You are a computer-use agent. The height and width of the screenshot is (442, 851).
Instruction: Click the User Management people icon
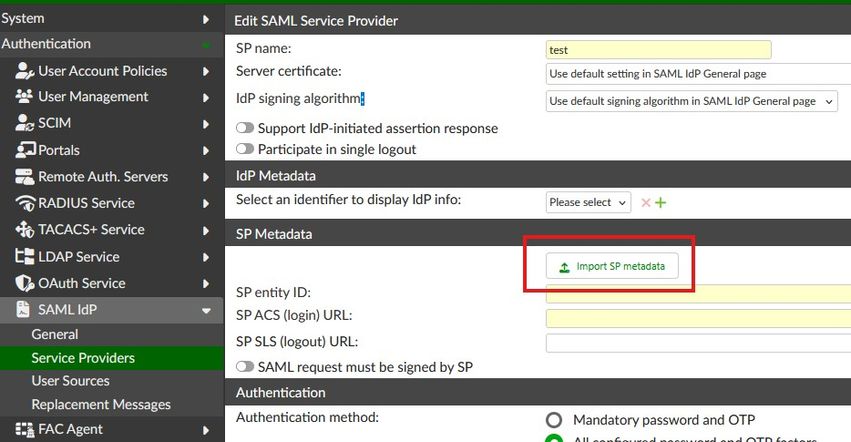pyautogui.click(x=24, y=97)
